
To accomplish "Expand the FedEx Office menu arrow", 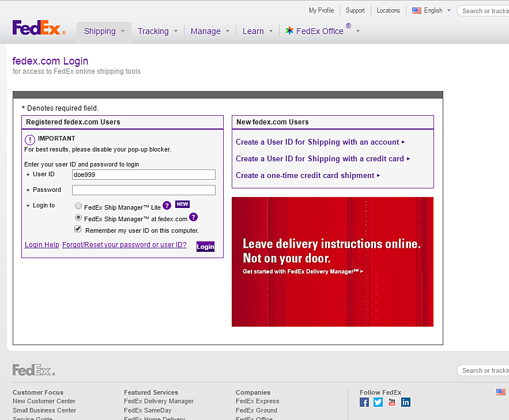I will click(358, 31).
